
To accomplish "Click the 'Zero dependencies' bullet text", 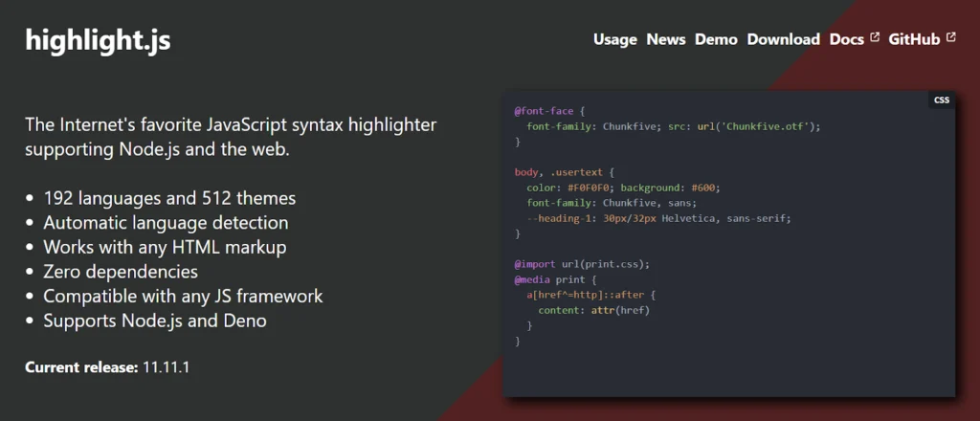I will [121, 272].
